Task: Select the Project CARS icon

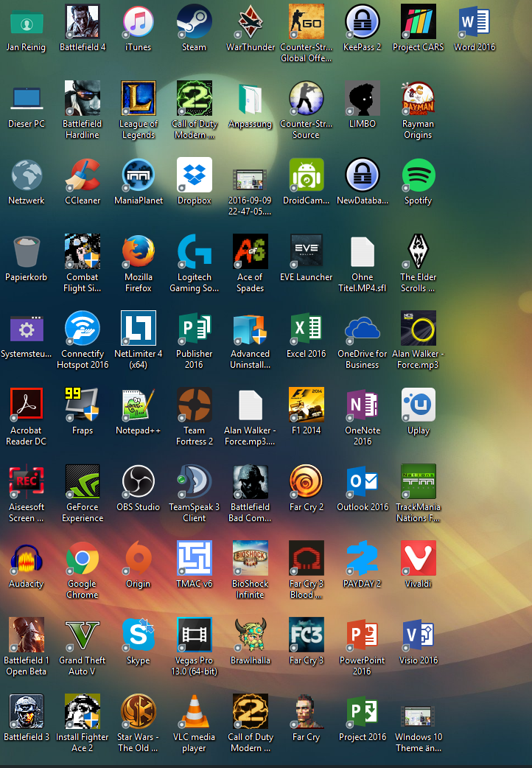Action: 419,22
